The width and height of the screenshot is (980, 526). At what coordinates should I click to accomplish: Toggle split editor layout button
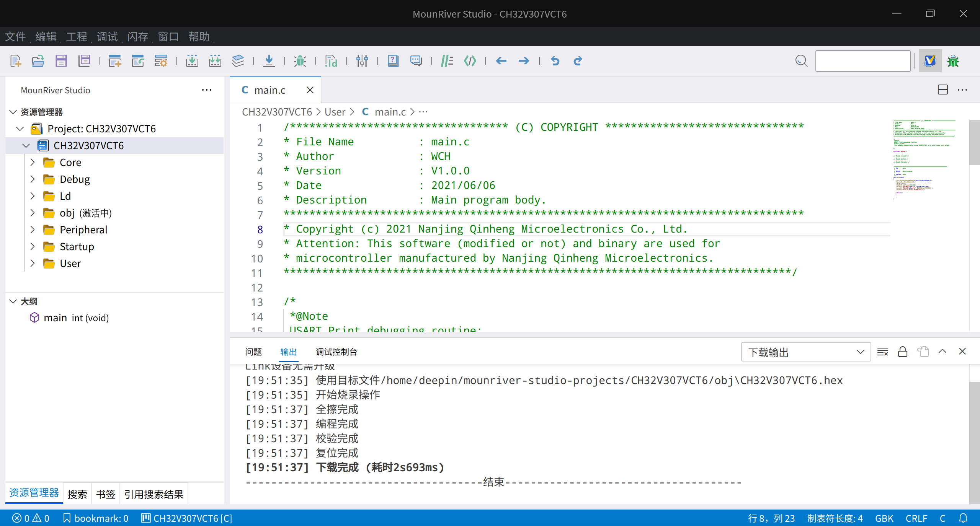[x=943, y=90]
